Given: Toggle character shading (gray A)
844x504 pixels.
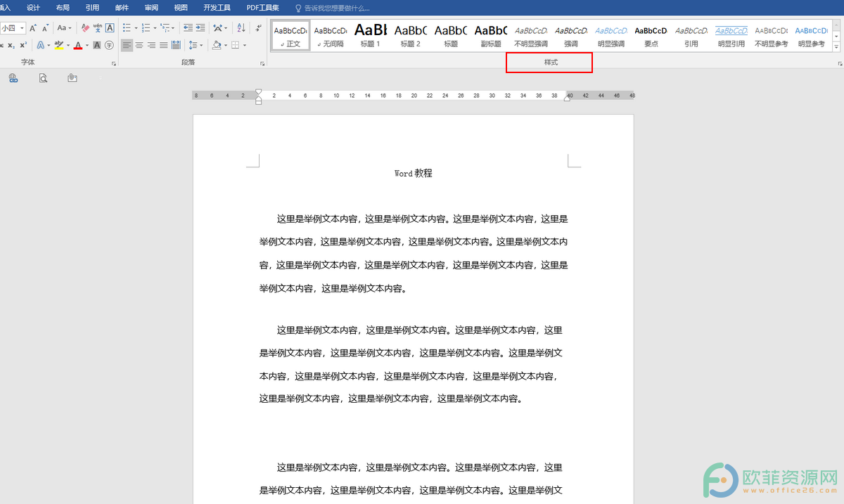Looking at the screenshot, I should (x=97, y=45).
